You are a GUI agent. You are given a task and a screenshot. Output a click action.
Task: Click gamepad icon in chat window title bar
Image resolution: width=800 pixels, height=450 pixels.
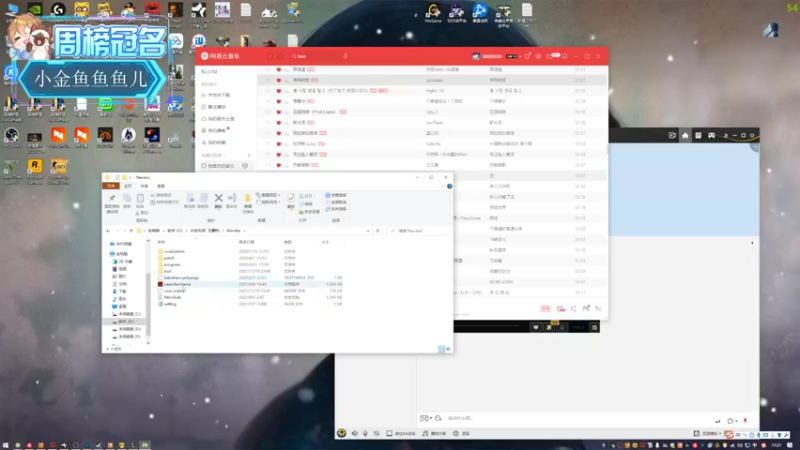[711, 135]
